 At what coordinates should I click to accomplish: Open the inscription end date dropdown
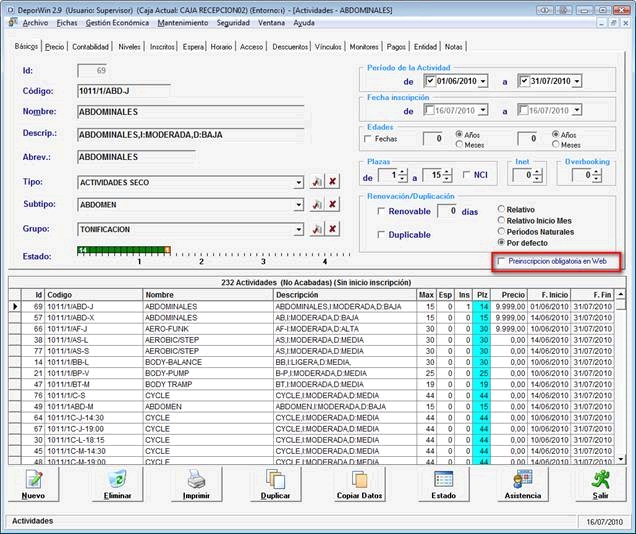577,110
